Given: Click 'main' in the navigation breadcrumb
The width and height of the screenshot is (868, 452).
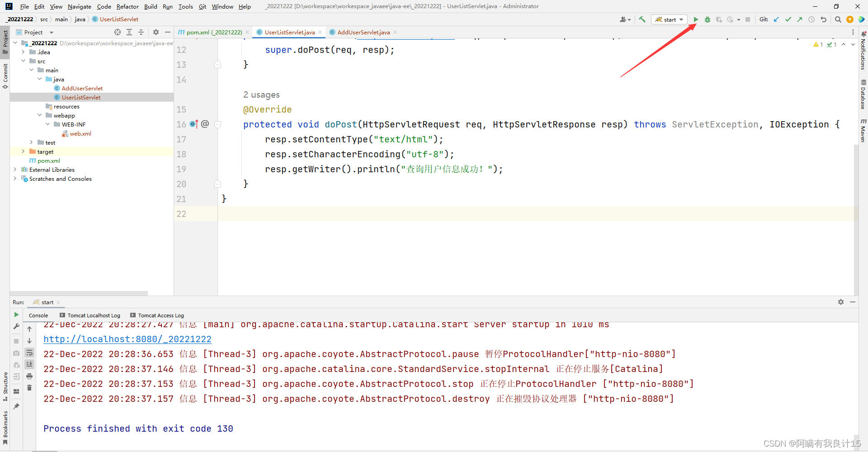Looking at the screenshot, I should coord(61,19).
